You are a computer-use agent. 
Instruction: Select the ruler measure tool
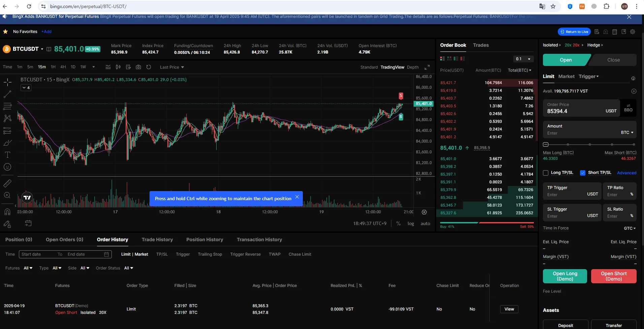click(x=7, y=183)
